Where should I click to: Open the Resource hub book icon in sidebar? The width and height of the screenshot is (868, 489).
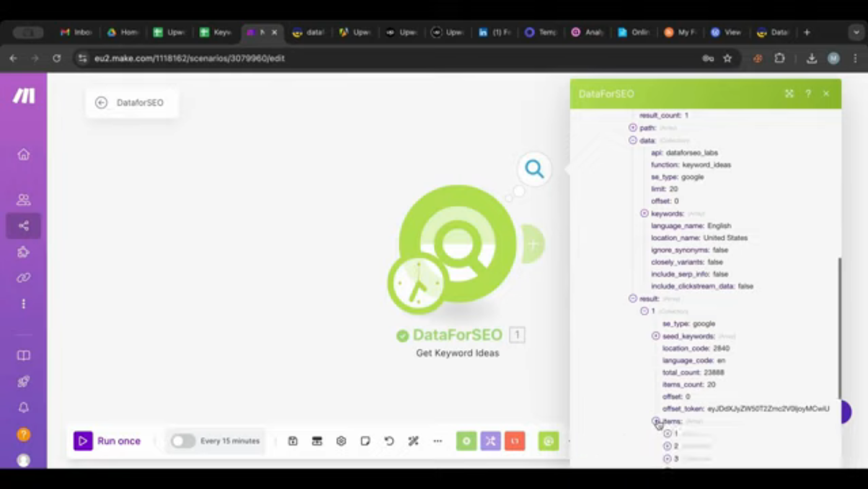[24, 356]
